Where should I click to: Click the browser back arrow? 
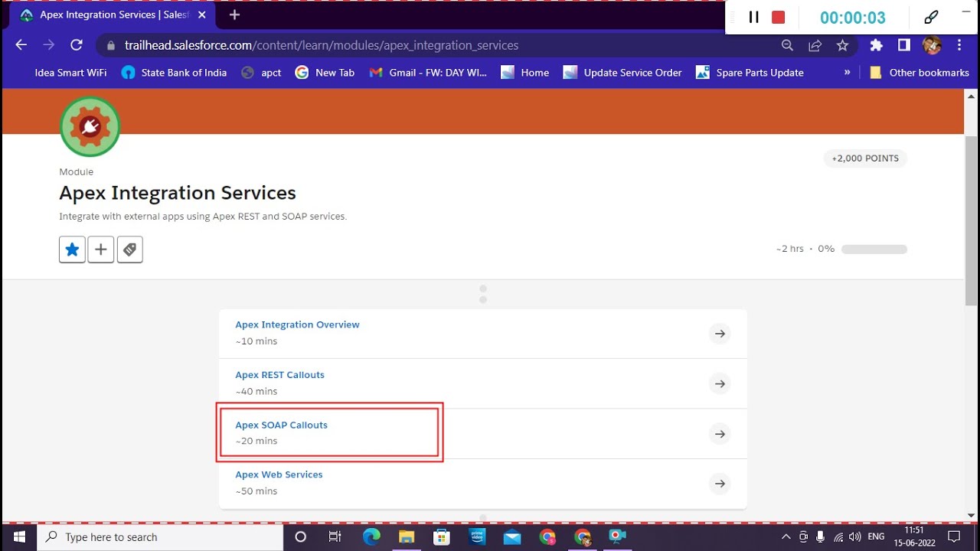[x=21, y=45]
